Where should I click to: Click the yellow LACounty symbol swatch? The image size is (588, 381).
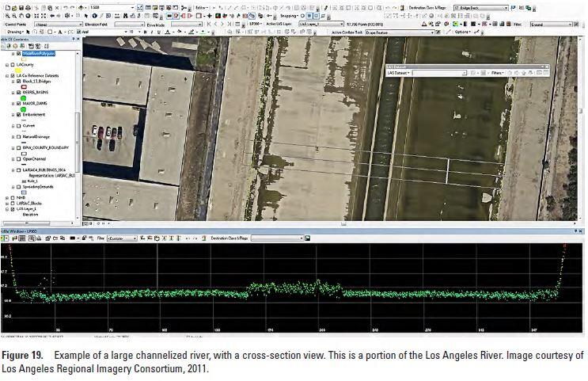[18, 70]
